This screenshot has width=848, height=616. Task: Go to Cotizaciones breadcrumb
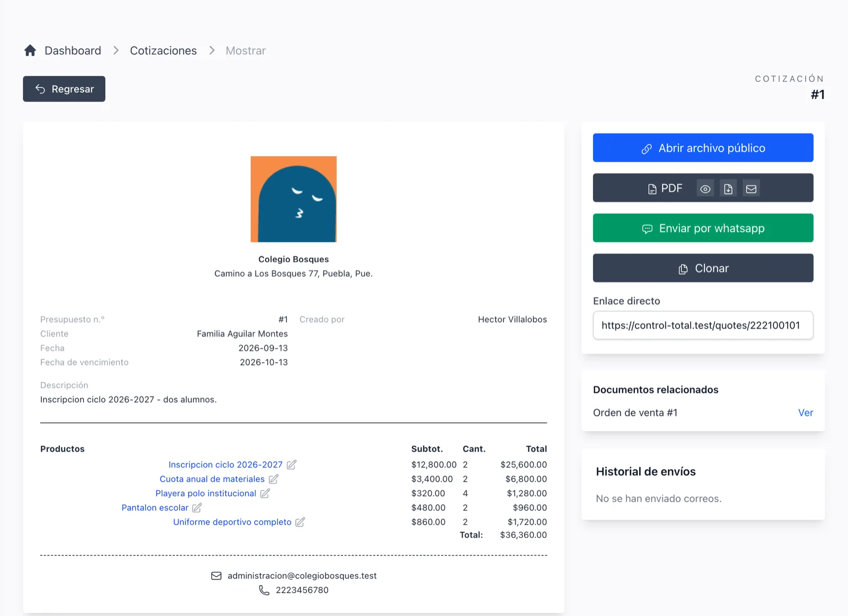163,50
